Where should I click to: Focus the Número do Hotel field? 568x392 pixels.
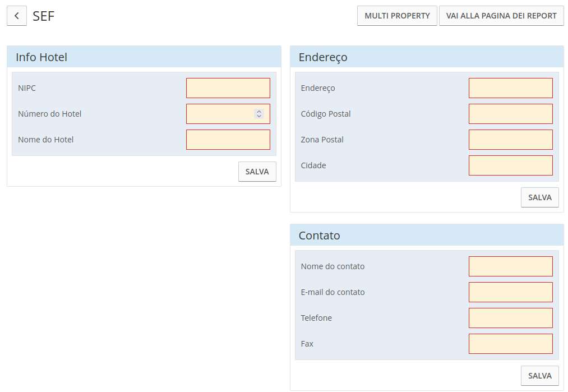(x=228, y=114)
